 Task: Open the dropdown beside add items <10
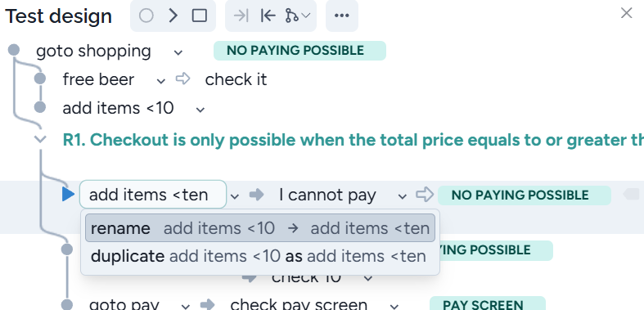pos(200,110)
